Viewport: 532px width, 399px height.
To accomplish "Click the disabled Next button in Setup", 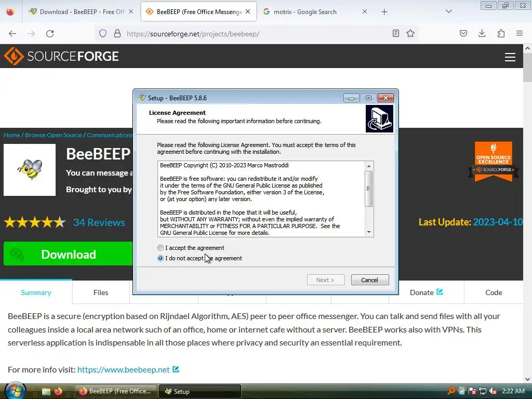I will pos(325,280).
